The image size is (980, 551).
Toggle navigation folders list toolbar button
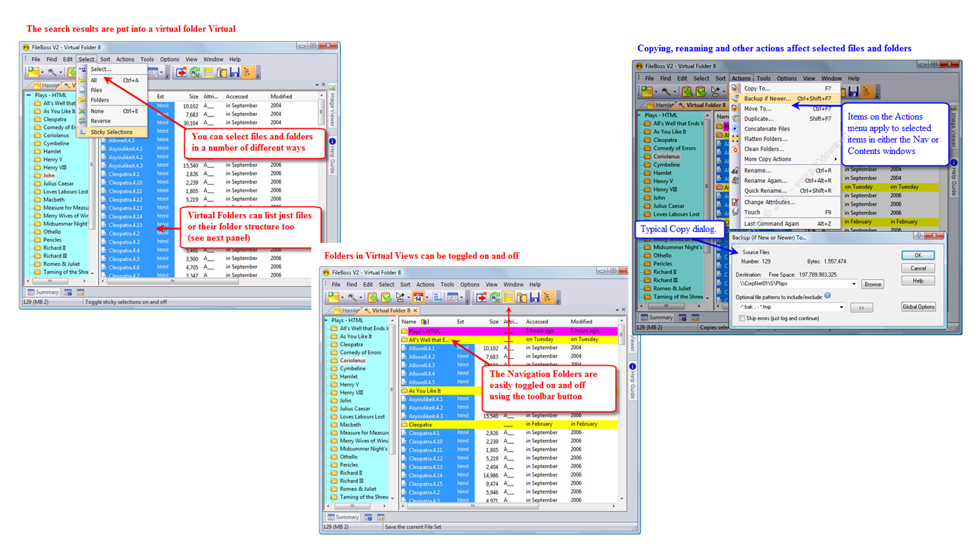[508, 297]
